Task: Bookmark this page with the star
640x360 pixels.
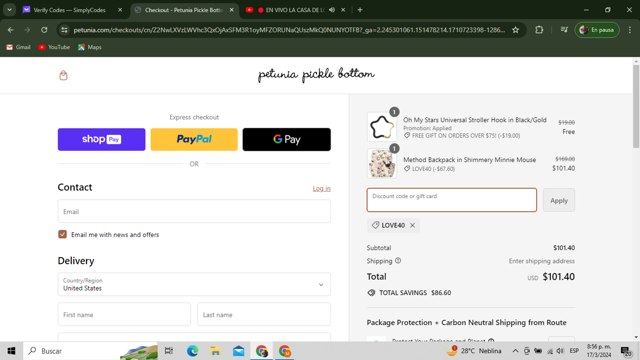Action: tap(516, 30)
